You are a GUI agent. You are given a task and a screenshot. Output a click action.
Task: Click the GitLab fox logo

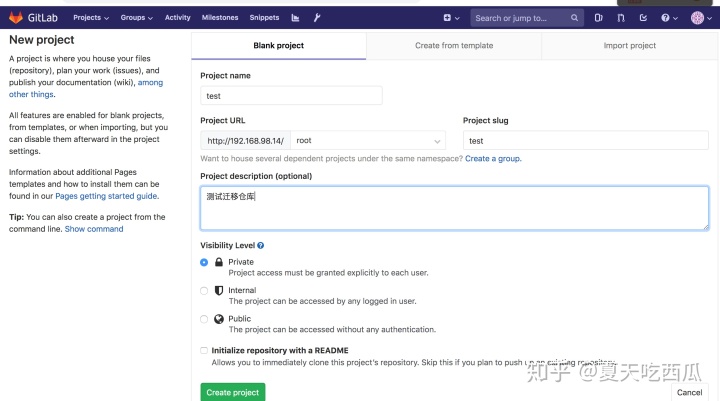[16, 18]
